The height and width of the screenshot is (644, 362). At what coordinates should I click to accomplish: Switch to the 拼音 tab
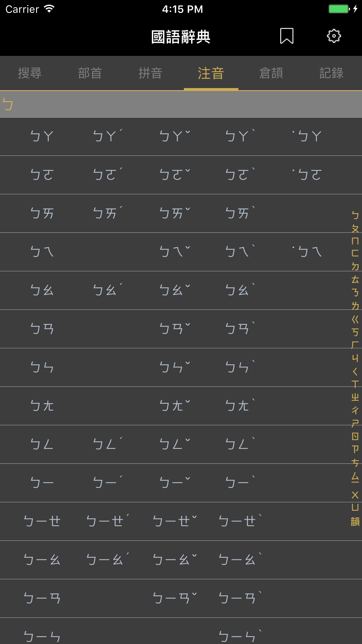(151, 73)
